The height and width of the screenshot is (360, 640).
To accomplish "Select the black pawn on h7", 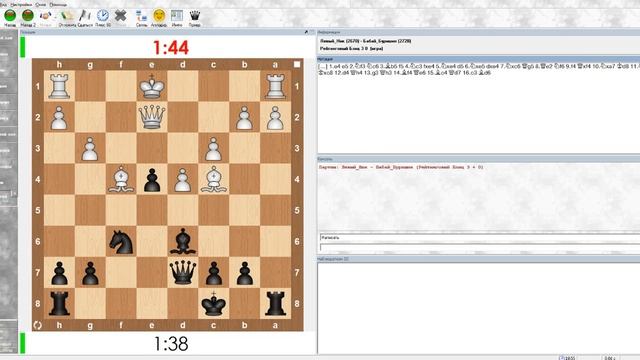I will tap(59, 273).
